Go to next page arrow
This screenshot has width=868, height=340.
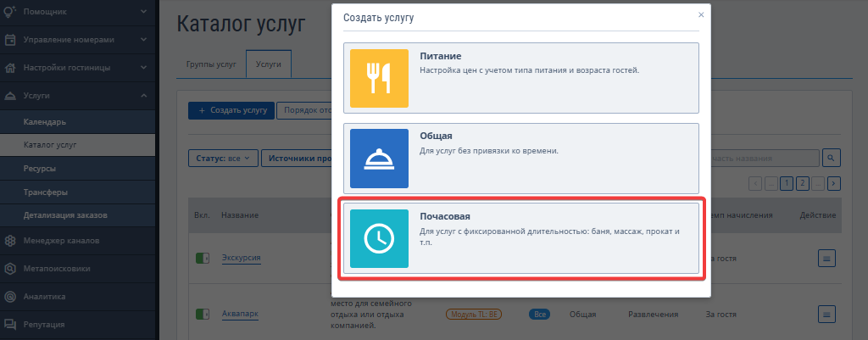[x=835, y=183]
